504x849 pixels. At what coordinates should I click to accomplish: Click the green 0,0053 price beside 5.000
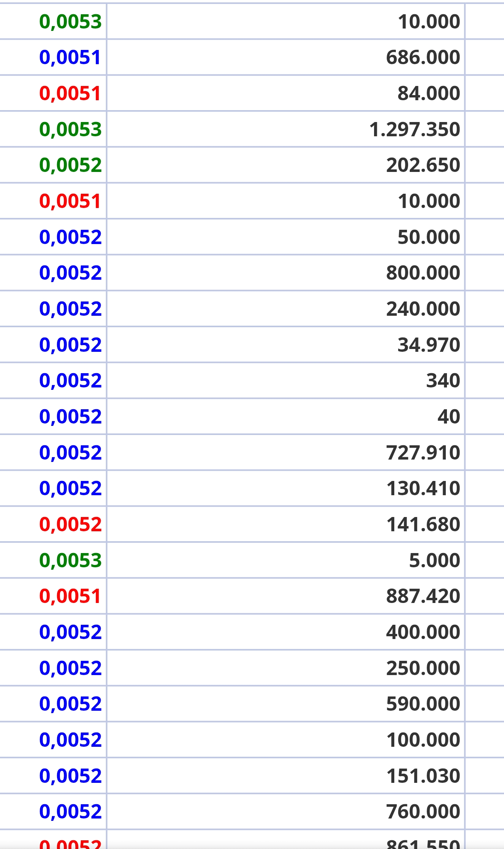(x=71, y=560)
